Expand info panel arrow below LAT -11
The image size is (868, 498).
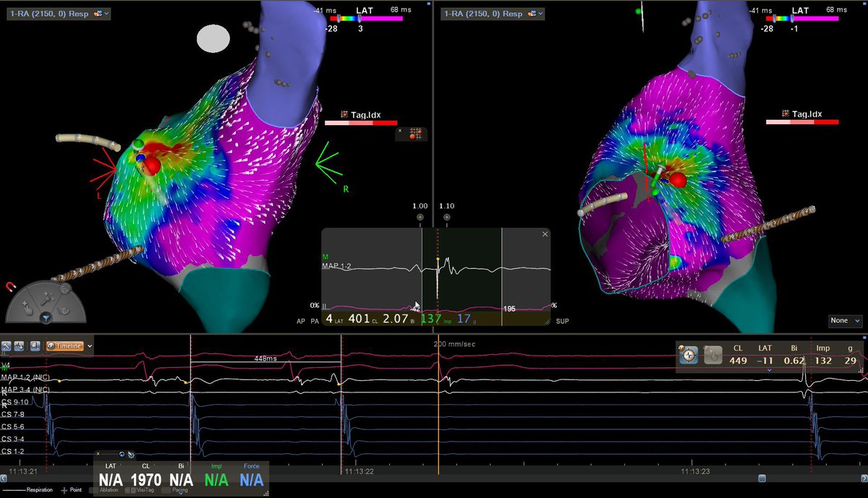769,370
